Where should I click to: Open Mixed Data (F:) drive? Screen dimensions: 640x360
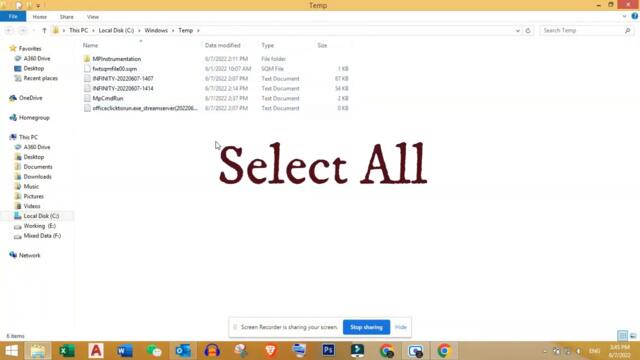[x=42, y=236]
